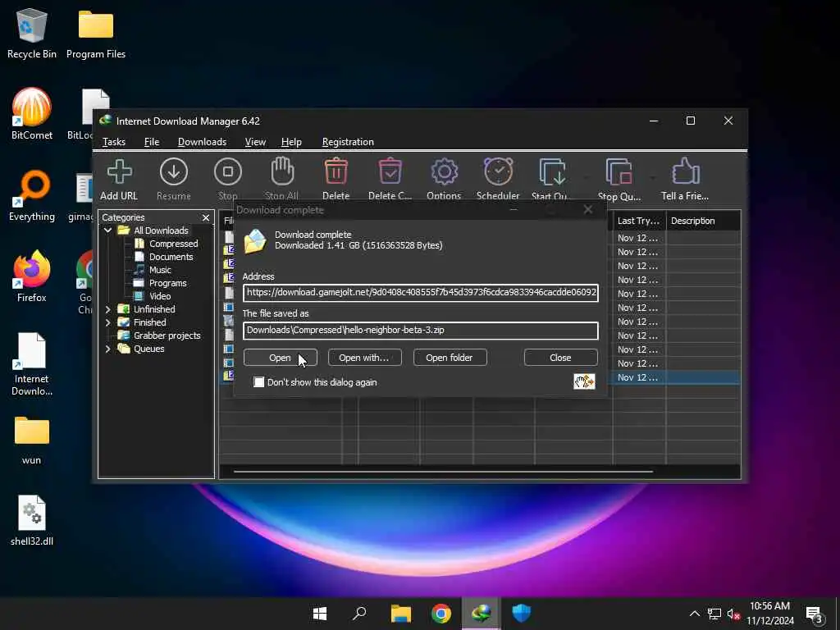Show hidden system tray icons

(x=694, y=614)
